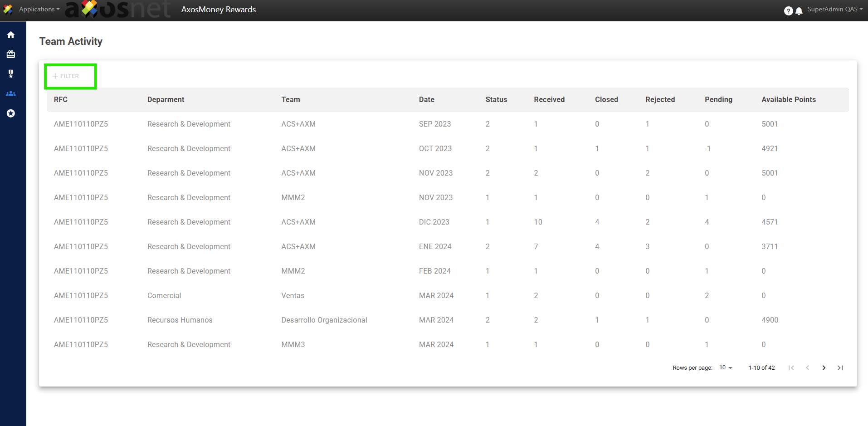Select the DIC 2023 table row
Screen dimensions: 868x426
(434, 222)
